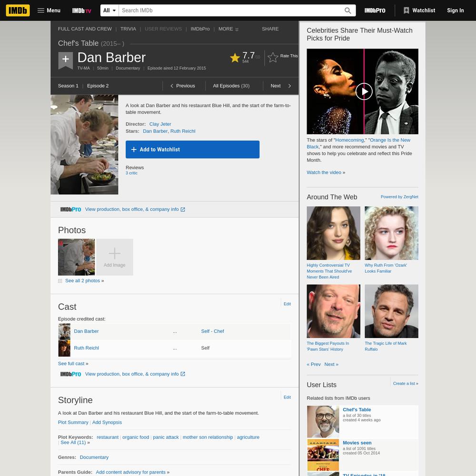The height and width of the screenshot is (476, 476).
Task: Click SHARE in the title bar
Action: coord(270,29)
